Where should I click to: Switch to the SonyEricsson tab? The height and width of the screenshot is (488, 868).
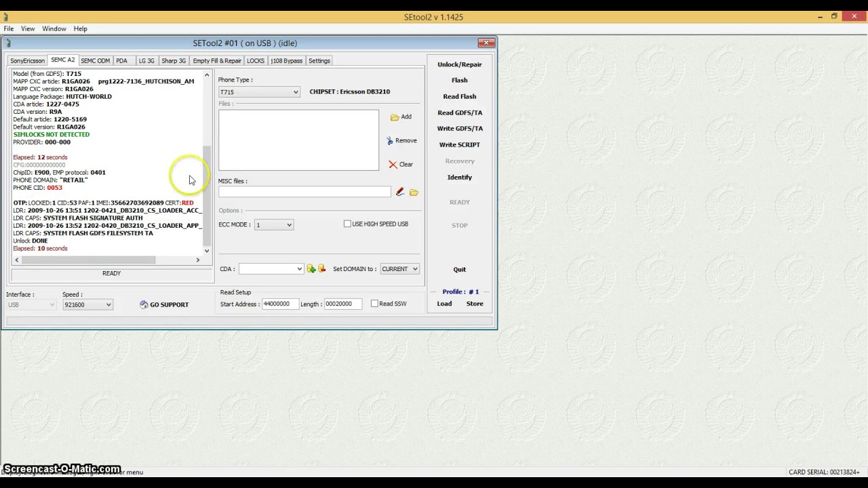tap(27, 61)
